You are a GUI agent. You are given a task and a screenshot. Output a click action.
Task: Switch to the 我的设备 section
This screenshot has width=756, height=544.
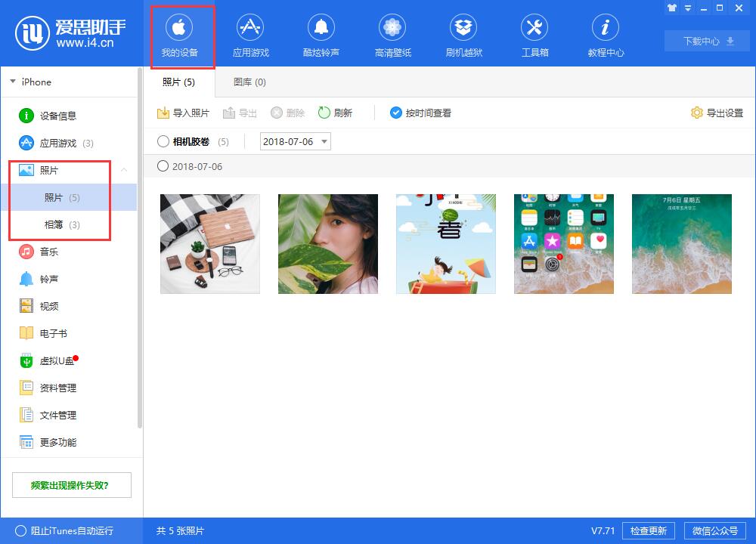182,34
